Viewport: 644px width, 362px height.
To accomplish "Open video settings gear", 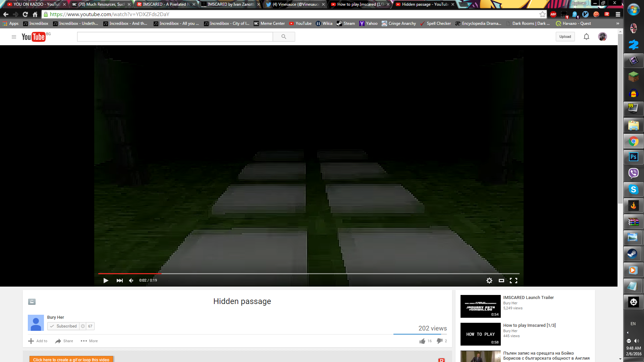I will coord(489,281).
